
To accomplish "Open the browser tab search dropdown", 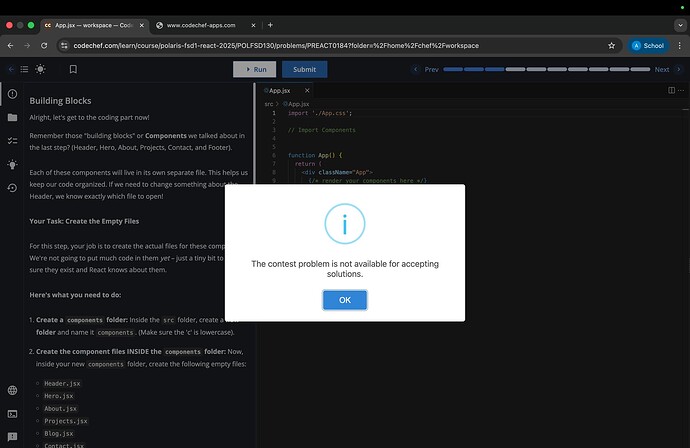I will [x=680, y=25].
